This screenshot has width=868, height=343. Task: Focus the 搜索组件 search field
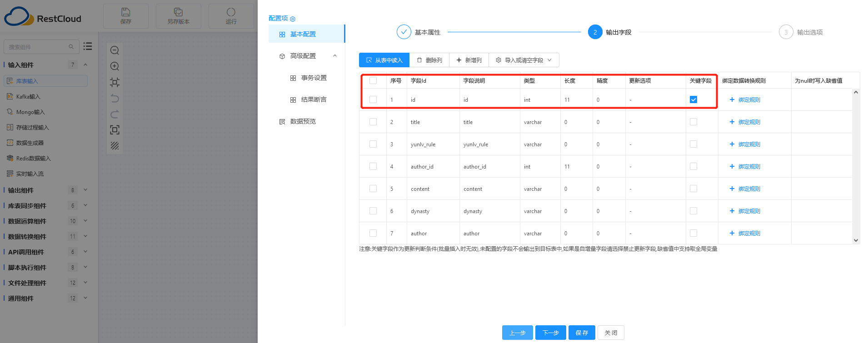[x=41, y=47]
